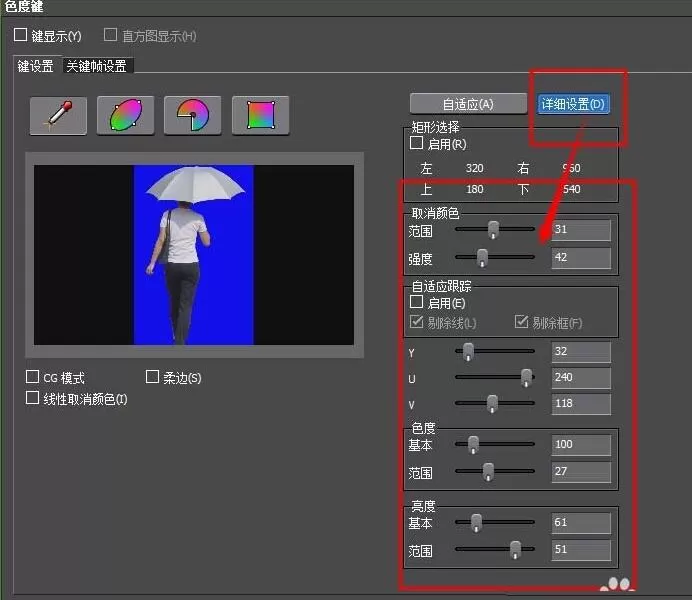
Task: Click the 上 value 180
Action: [x=474, y=189]
